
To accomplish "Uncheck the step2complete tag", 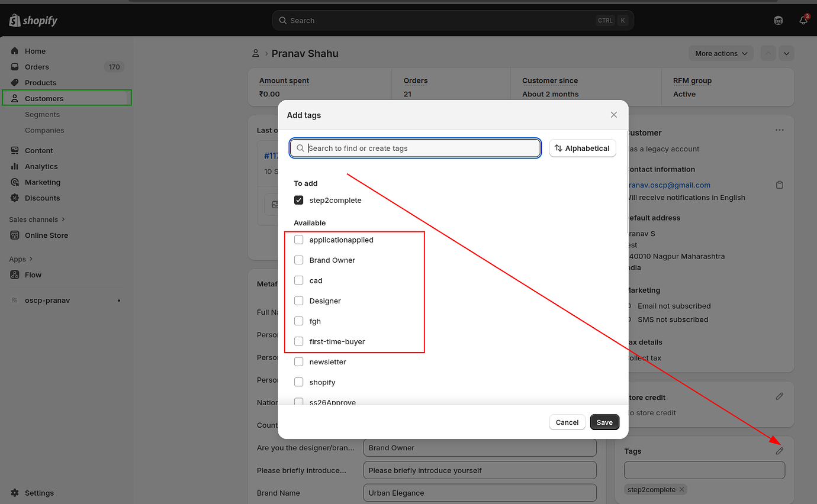I will click(x=299, y=200).
